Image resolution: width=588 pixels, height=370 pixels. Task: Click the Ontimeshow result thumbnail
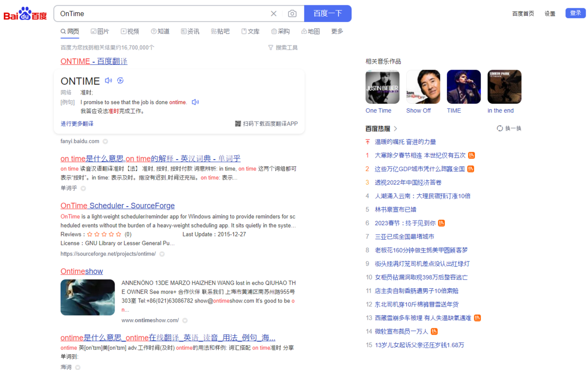(x=88, y=297)
